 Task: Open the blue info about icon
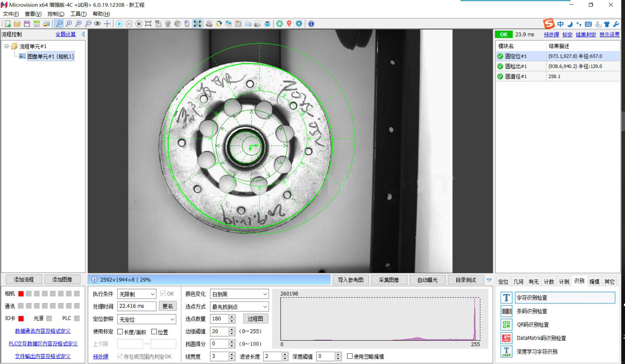pos(311,24)
